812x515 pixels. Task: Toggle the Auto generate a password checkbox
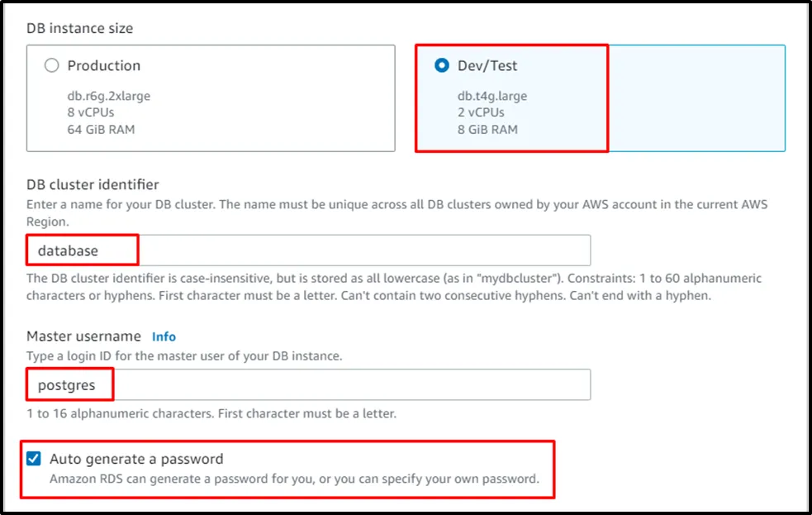(x=33, y=459)
